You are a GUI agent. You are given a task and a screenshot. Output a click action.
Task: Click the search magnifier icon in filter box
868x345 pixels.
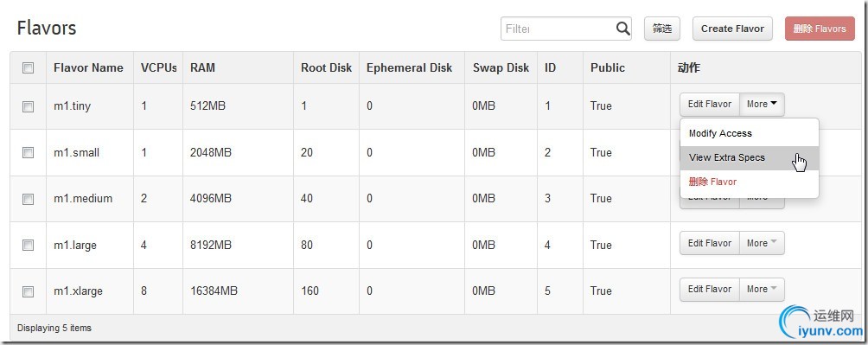[622, 29]
